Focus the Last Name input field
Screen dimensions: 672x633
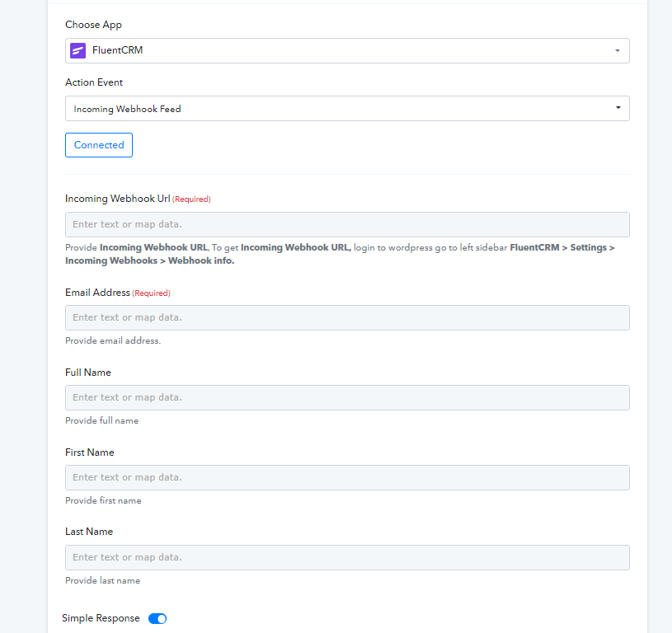click(x=347, y=558)
